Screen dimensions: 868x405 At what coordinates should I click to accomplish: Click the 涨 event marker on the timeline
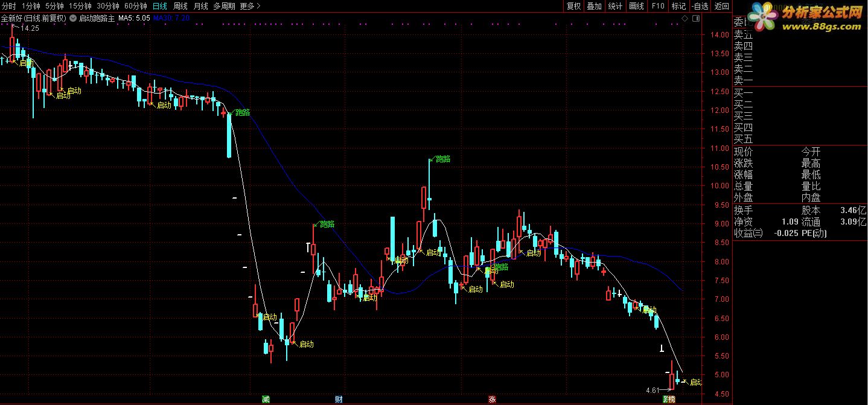click(x=492, y=399)
